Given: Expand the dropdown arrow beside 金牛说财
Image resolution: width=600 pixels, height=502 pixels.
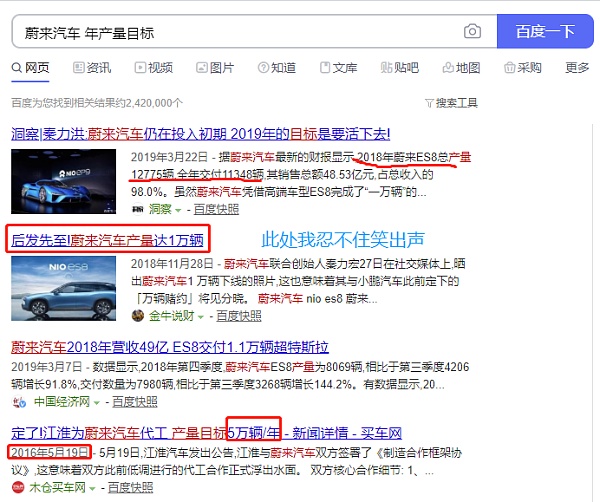Looking at the screenshot, I should (x=201, y=317).
